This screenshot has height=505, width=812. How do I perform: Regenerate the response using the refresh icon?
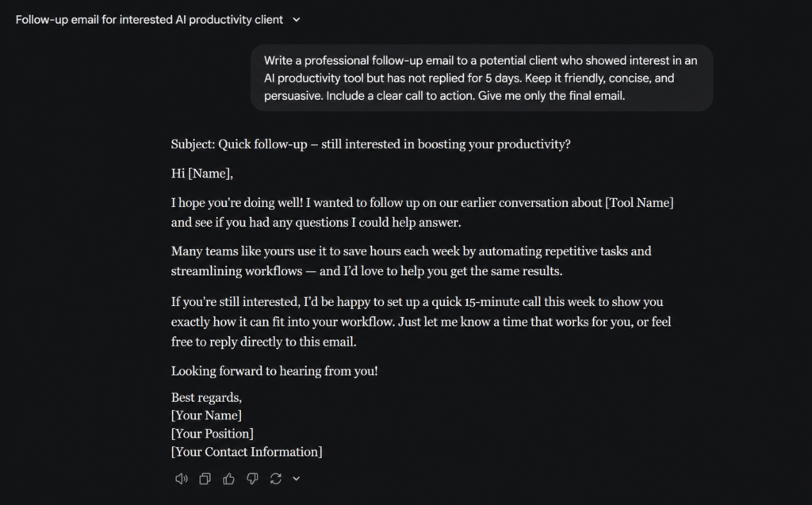tap(275, 479)
